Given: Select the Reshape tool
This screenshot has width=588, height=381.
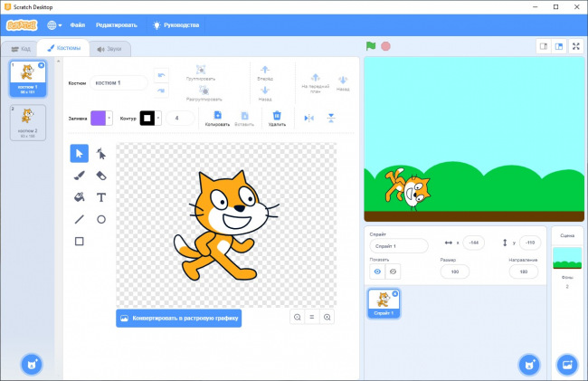Looking at the screenshot, I should click(101, 153).
